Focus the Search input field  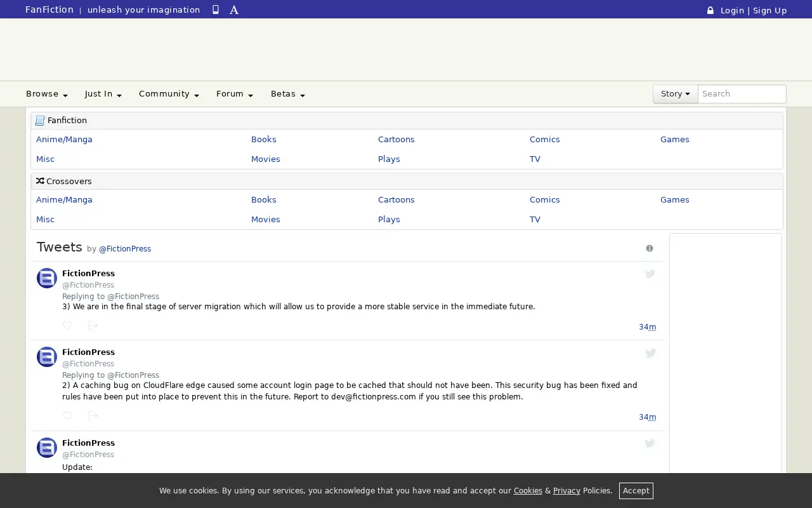(742, 94)
